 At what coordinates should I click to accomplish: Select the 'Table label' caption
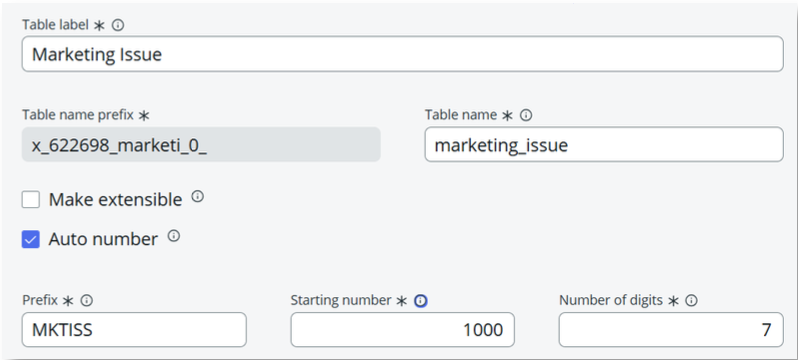[55, 25]
